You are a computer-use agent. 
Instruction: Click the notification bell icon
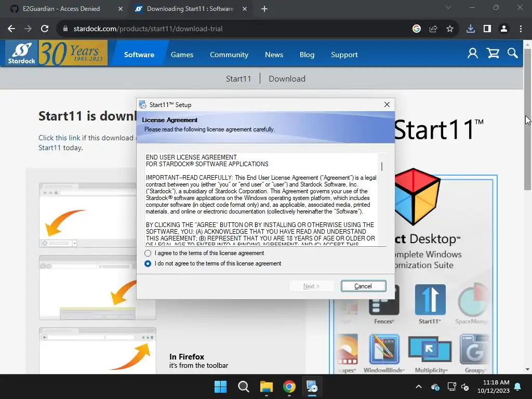tap(518, 387)
